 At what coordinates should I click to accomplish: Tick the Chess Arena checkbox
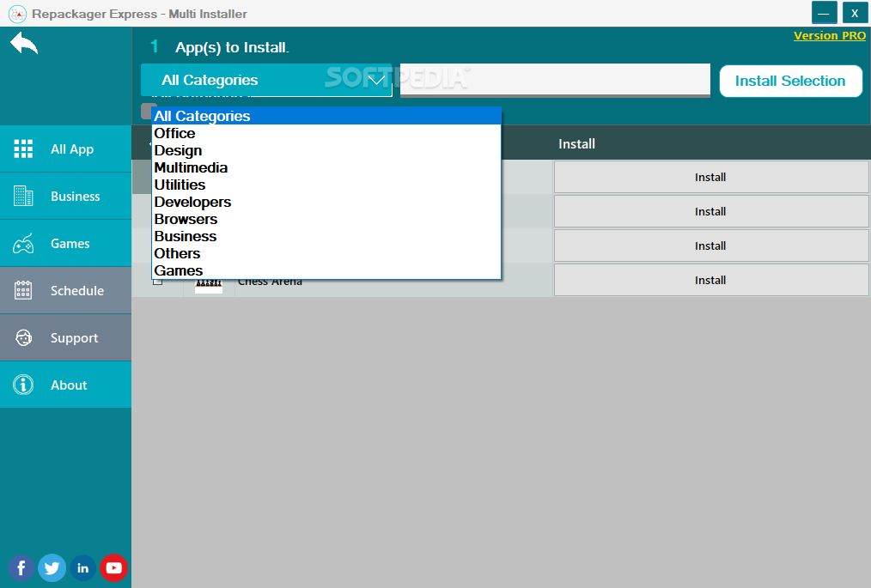coord(158,280)
